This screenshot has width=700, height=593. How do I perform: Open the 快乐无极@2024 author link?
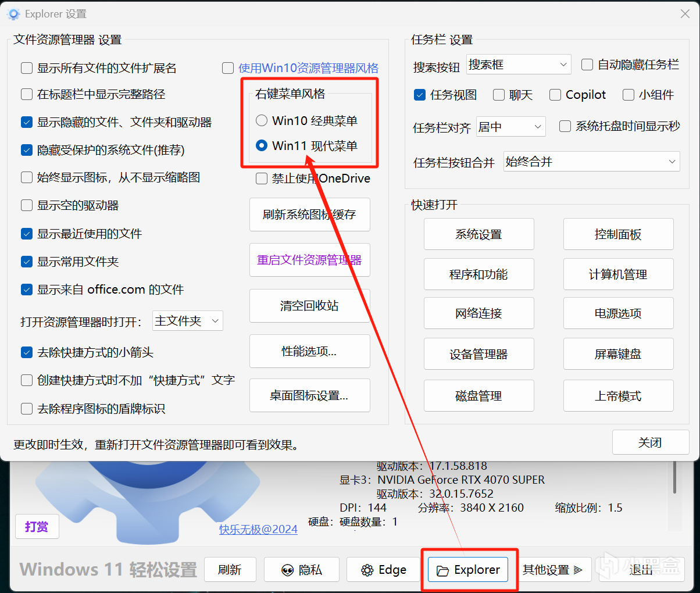coord(258,529)
